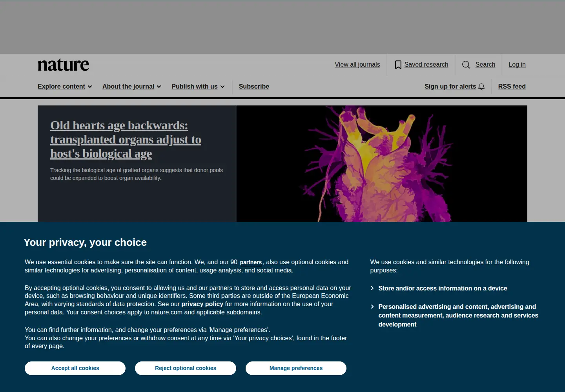Viewport: 565px width, 392px height.
Task: Click Accept all cookies button
Action: [75, 368]
